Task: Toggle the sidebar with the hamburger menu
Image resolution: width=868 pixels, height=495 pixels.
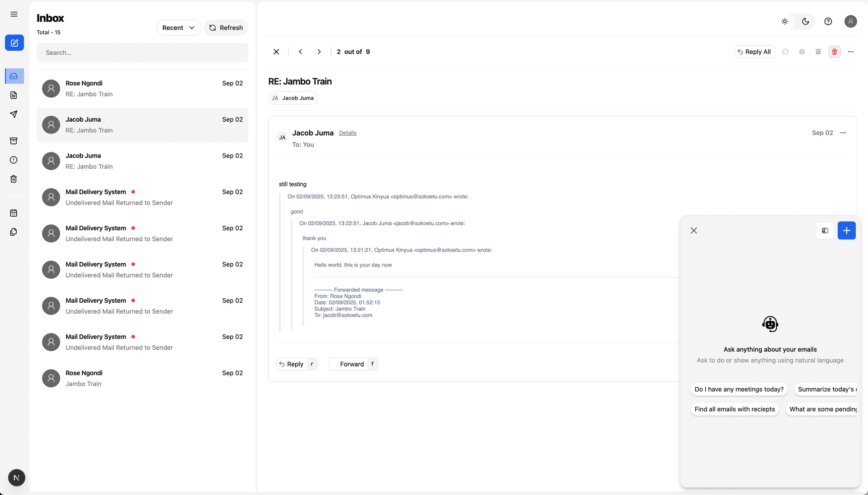Action: coord(14,14)
